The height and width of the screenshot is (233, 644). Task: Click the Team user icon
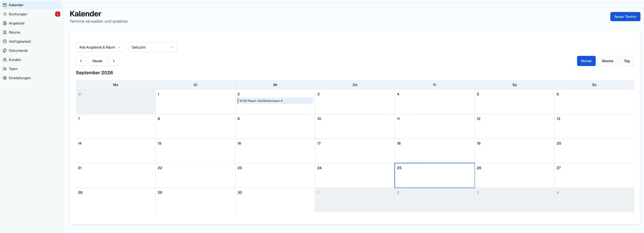(5, 69)
